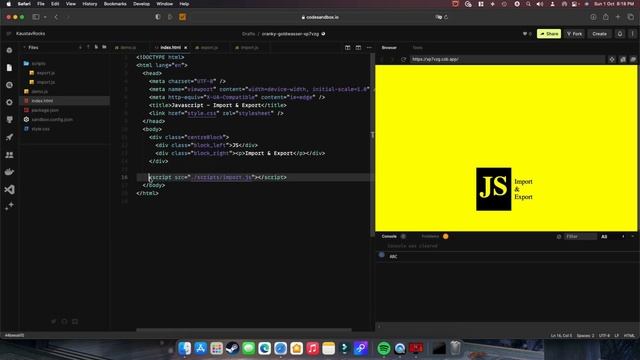
Task: Open the Deployment rocket icon
Action: point(9,137)
